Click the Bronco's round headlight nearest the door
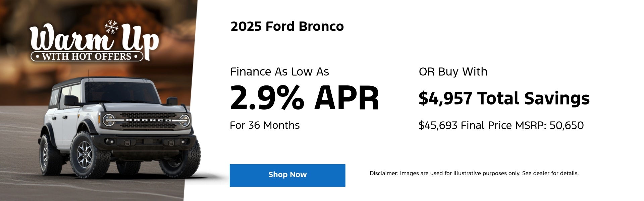Screen dimensions: 644x201 [109, 120]
